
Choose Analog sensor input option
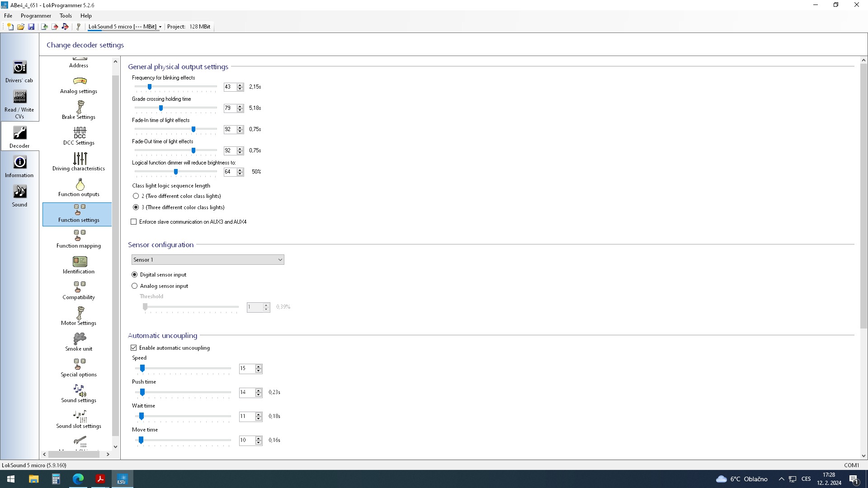click(x=134, y=286)
